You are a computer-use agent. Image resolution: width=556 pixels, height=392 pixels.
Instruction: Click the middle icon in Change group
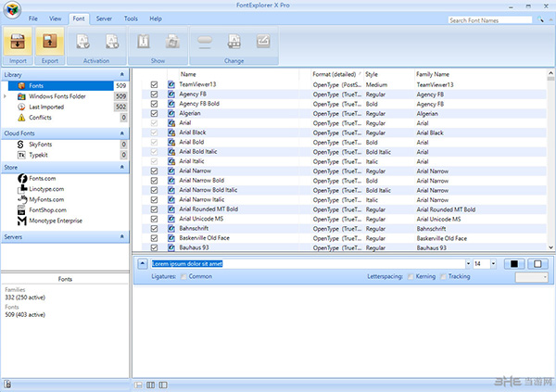pyautogui.click(x=234, y=42)
